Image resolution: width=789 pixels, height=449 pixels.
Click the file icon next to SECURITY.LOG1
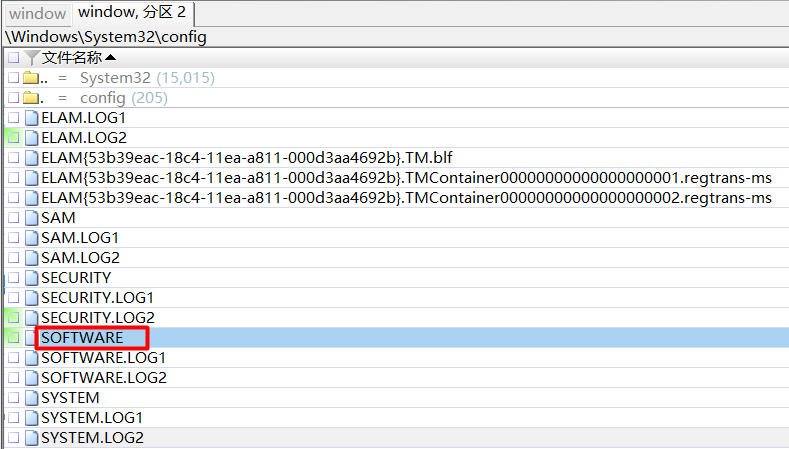pos(31,298)
